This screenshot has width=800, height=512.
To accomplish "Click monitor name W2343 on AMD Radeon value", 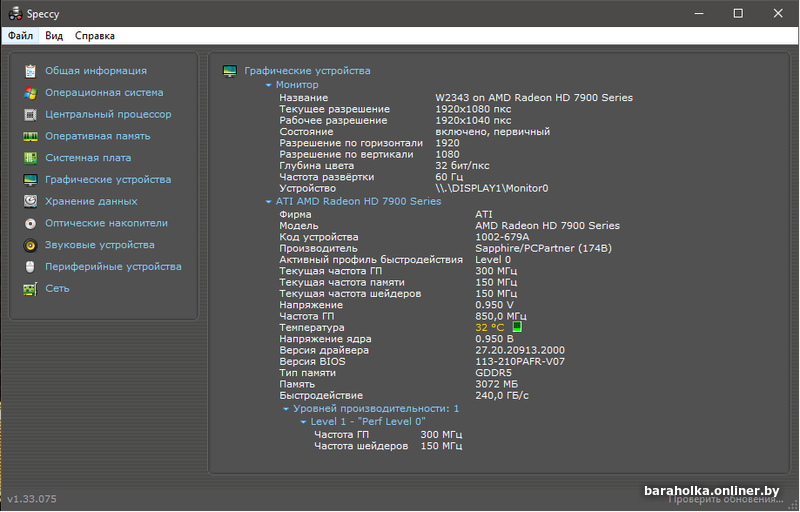I will tap(534, 97).
